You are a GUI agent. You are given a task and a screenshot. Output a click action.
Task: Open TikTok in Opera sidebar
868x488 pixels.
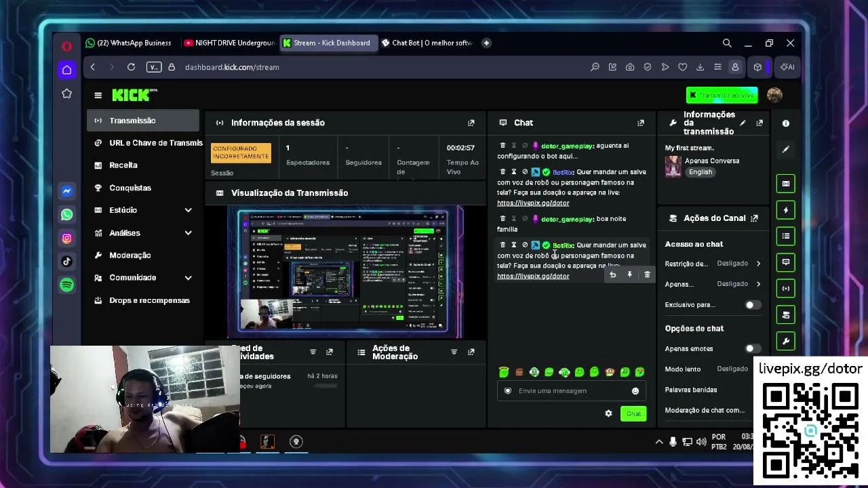coord(66,261)
